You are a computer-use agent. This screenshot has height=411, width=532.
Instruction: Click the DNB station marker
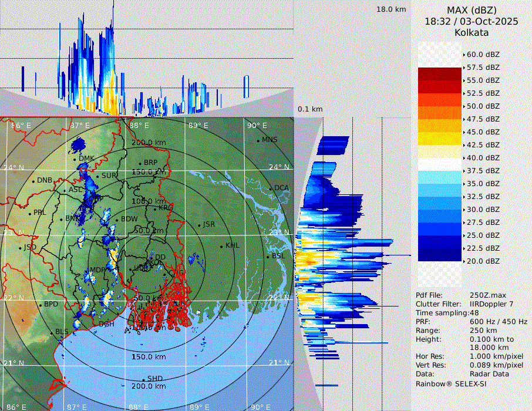point(33,180)
